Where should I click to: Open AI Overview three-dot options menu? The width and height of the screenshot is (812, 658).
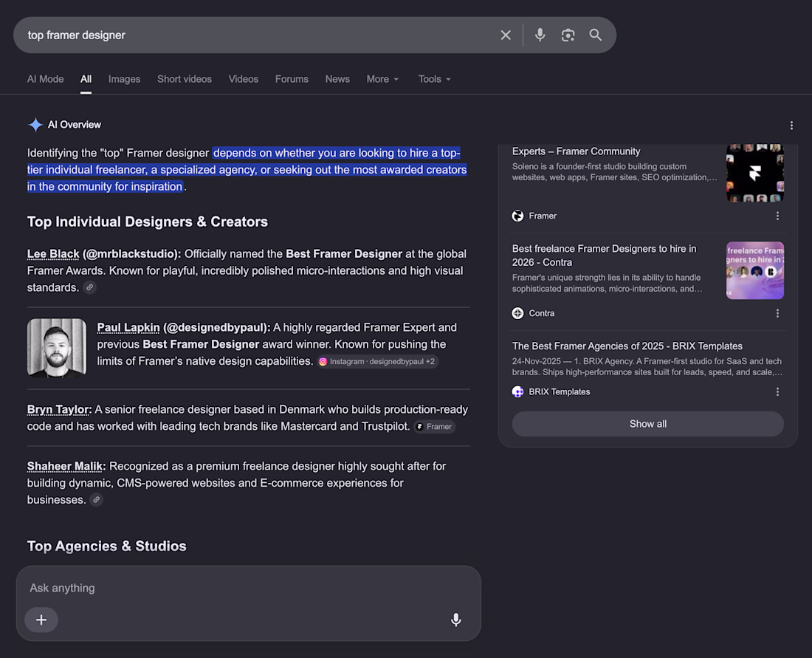(x=791, y=126)
